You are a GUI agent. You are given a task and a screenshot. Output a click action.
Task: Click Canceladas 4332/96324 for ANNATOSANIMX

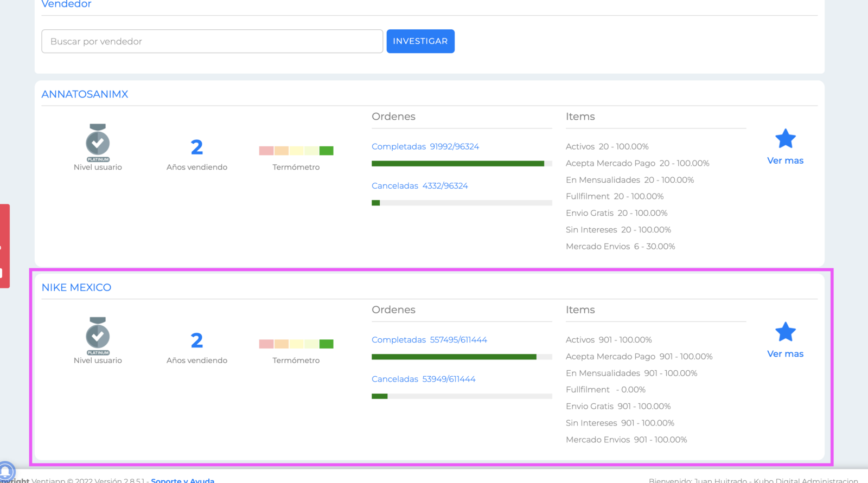(x=420, y=185)
